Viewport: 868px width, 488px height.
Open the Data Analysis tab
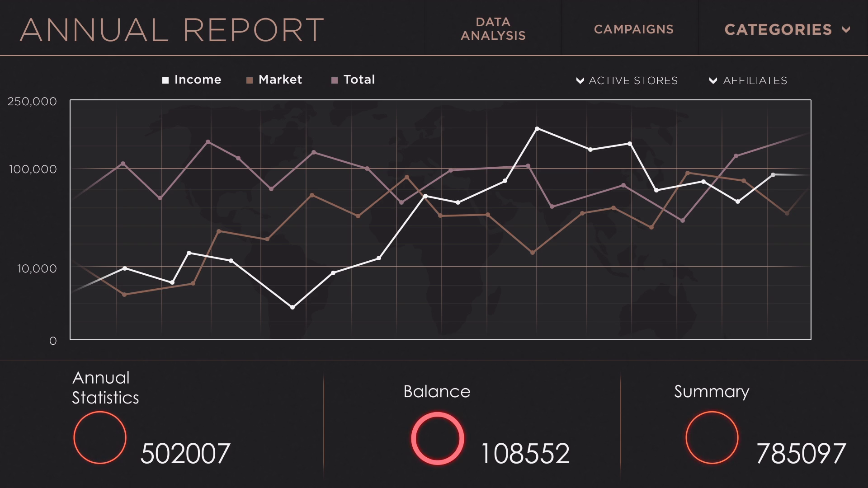click(x=493, y=29)
